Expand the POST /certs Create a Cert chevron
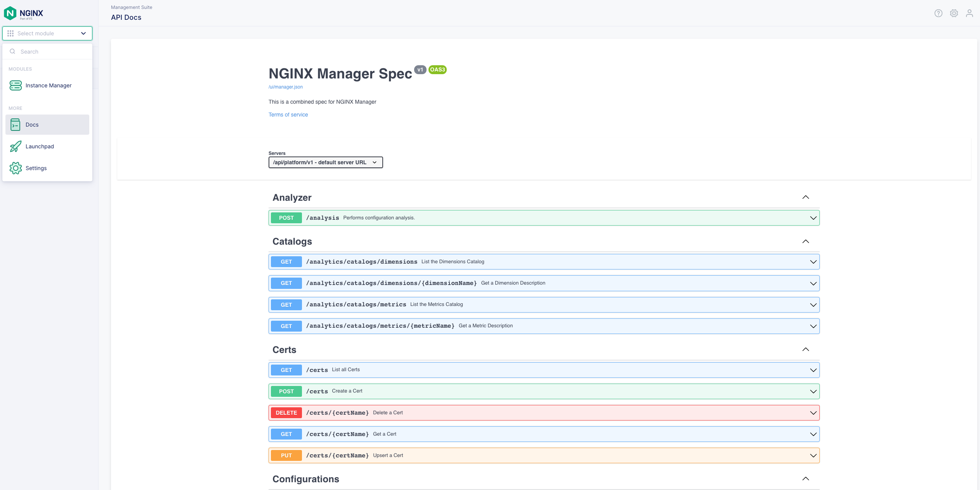The width and height of the screenshot is (980, 490). [813, 391]
